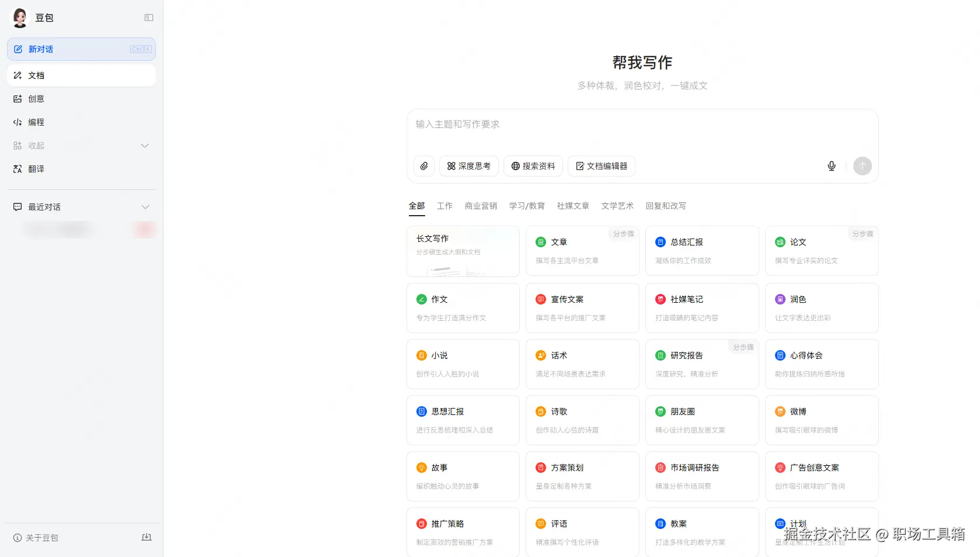Click 打造多样化的教学方案 description text
This screenshot has width=980, height=557.
(x=690, y=542)
